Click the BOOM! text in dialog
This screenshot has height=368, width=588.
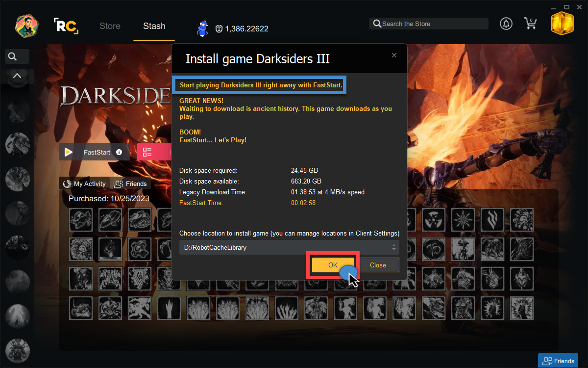pos(190,132)
